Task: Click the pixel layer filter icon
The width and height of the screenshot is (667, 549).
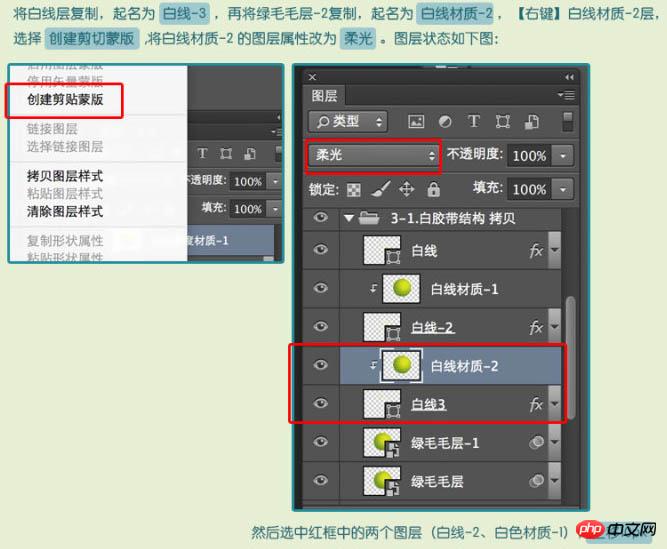Action: [x=416, y=122]
